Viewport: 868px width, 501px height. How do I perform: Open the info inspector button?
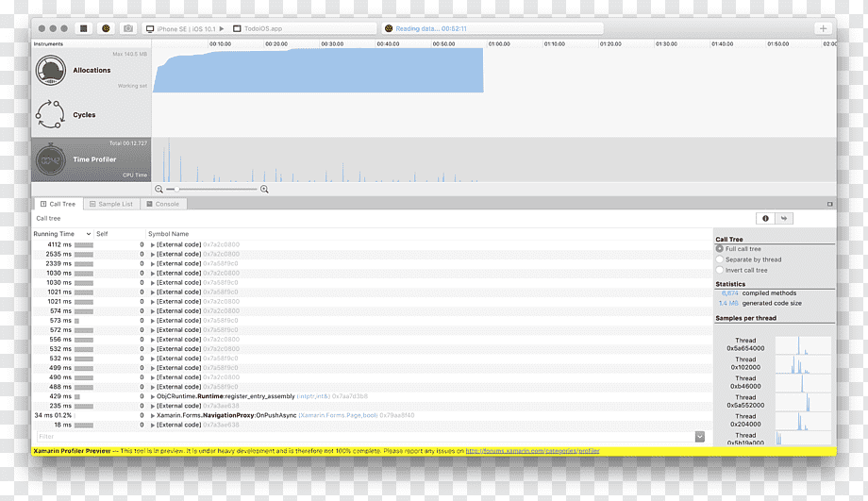[x=765, y=219]
